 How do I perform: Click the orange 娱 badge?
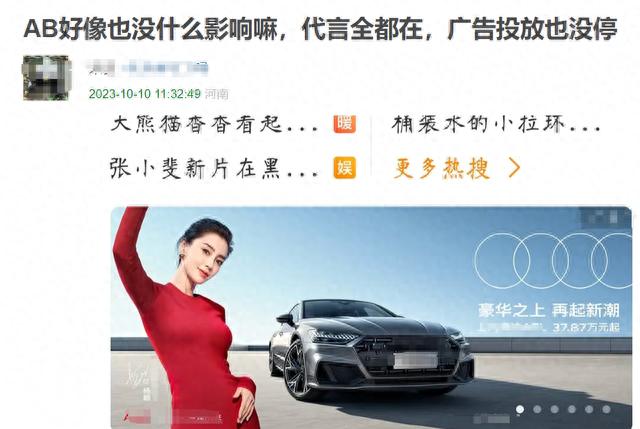coord(344,167)
